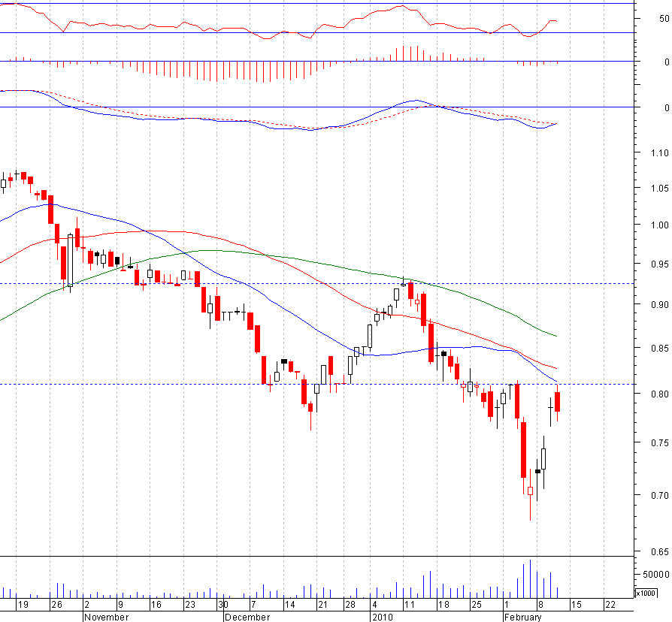The height and width of the screenshot is (622, 672).
Task: Select the 0.70 price level label
Action: click(659, 496)
